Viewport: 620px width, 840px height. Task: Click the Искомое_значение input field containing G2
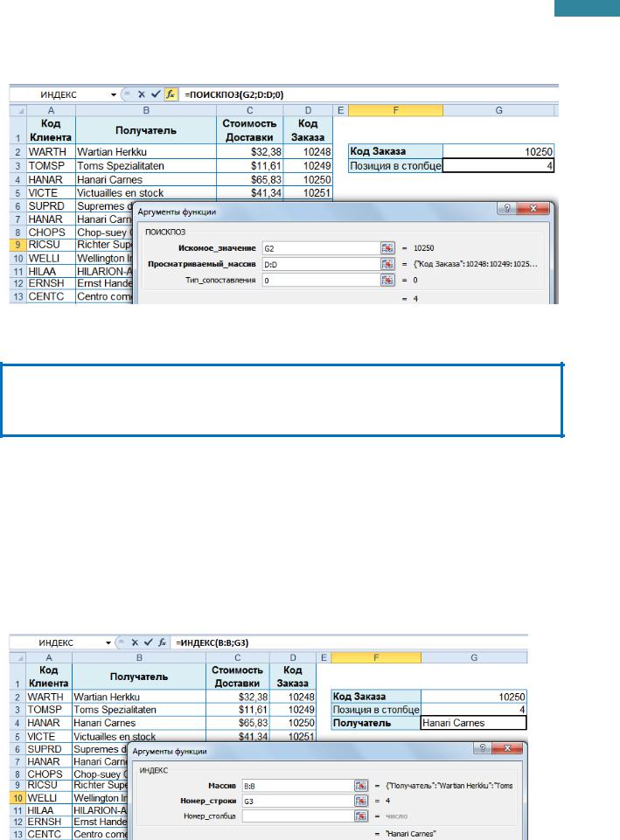click(x=321, y=248)
